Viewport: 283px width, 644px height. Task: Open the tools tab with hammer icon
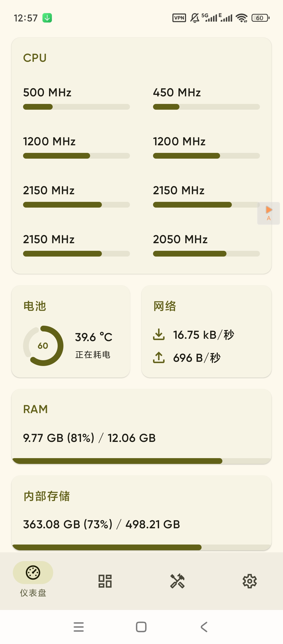coord(177,581)
